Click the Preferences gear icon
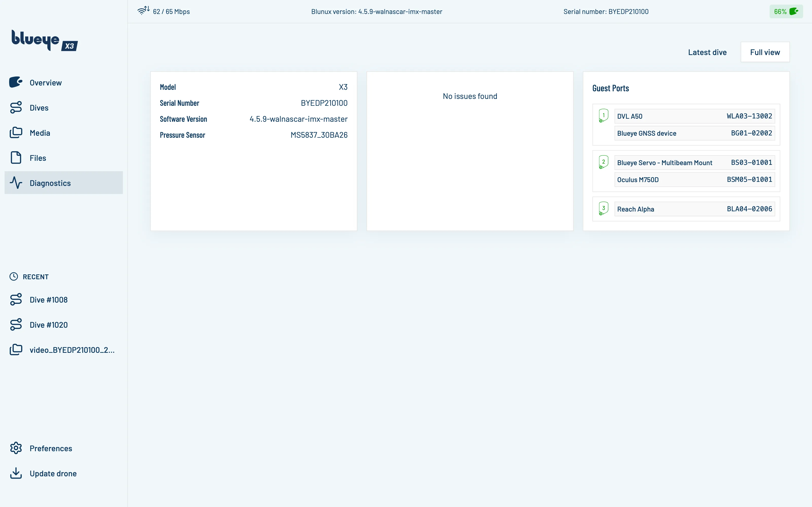The image size is (812, 507). (16, 448)
